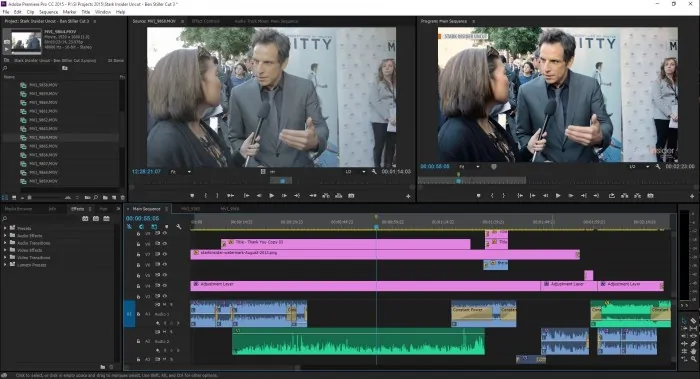The width and height of the screenshot is (700, 379).
Task: Select the Zoom magnifier tool
Action: 693,358
